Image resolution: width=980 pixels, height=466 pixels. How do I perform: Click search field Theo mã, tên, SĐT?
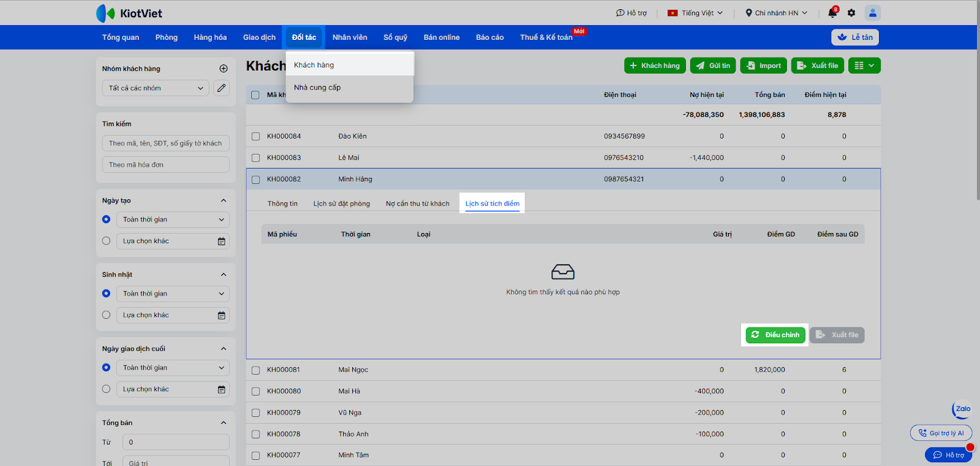click(x=166, y=143)
